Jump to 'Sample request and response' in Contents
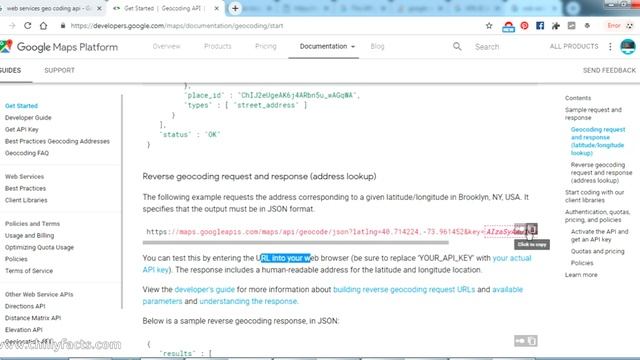This screenshot has height=360, width=640. coord(593,113)
